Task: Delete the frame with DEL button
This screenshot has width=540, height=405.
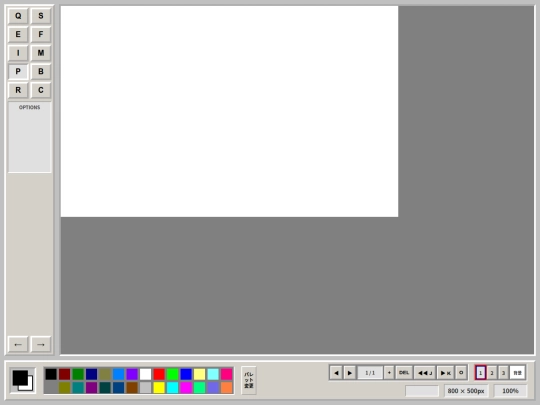Action: tap(404, 373)
